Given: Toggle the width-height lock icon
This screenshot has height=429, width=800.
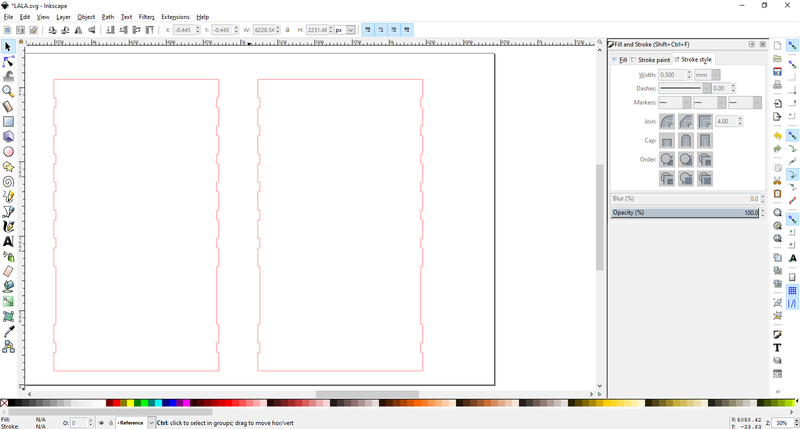Looking at the screenshot, I should point(287,30).
